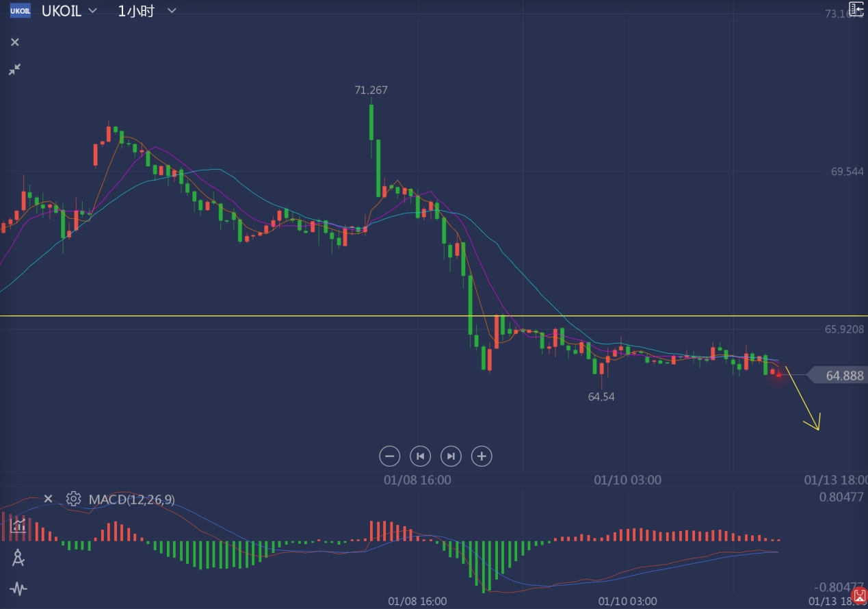Open the chart indicators icon

[x=18, y=526]
